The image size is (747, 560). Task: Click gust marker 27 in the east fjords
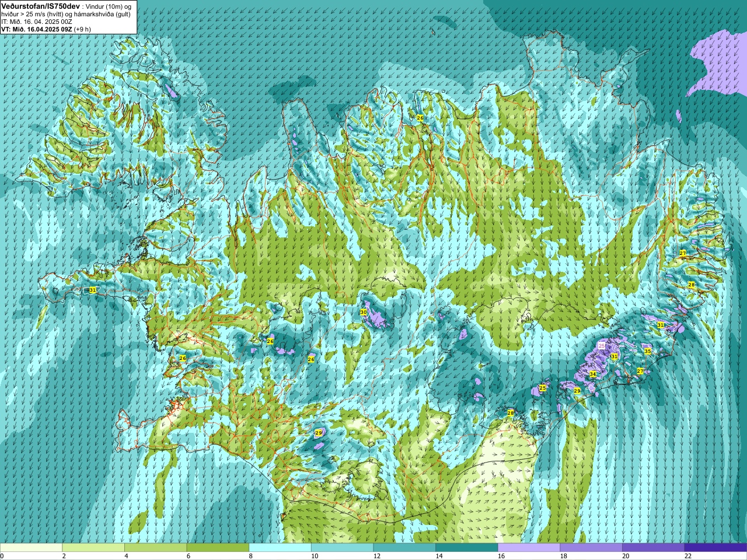[683, 253]
